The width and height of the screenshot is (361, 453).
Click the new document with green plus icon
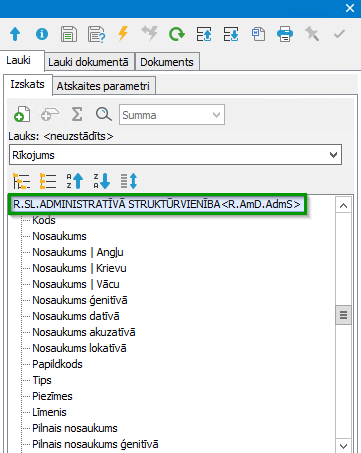coord(22,114)
